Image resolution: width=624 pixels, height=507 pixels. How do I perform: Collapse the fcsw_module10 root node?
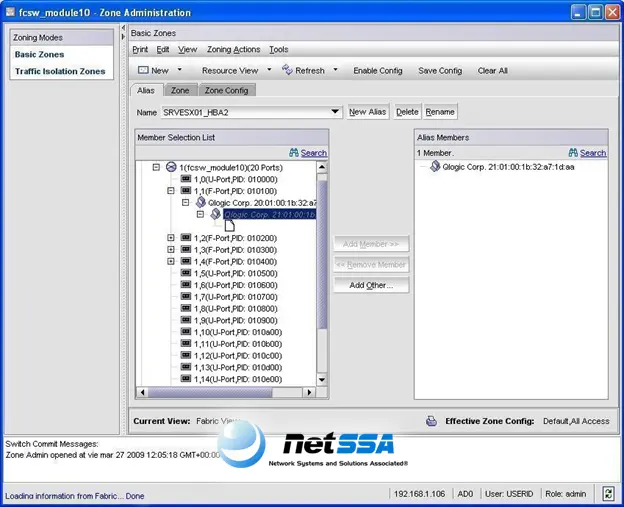[156, 167]
